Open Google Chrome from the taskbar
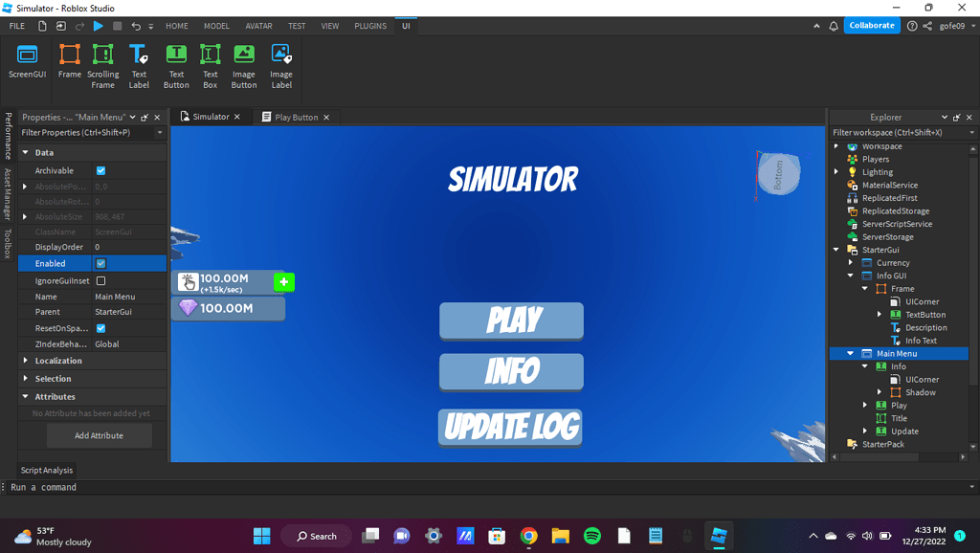The image size is (980, 553). click(x=528, y=536)
